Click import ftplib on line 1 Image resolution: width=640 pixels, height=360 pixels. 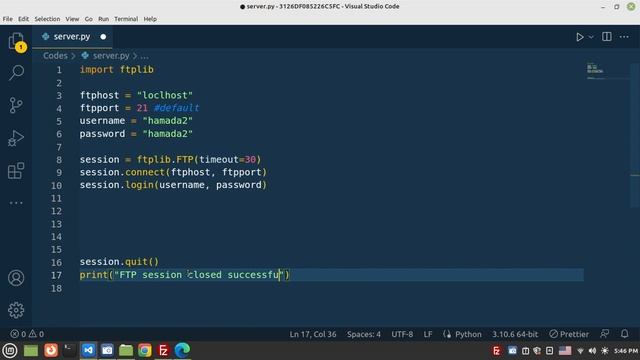tap(117, 69)
